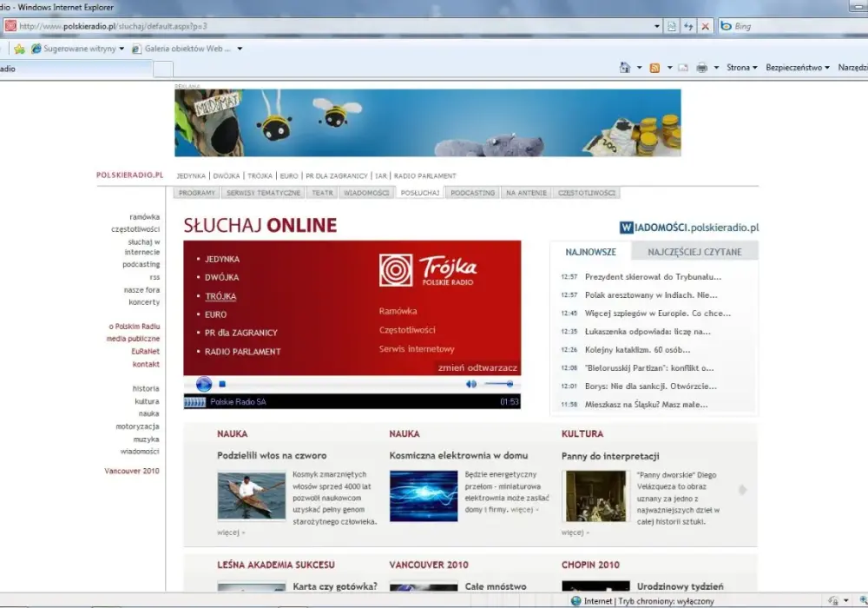Screen dimensions: 868x608
Task: Stop page loading with the red X
Action: tap(705, 26)
